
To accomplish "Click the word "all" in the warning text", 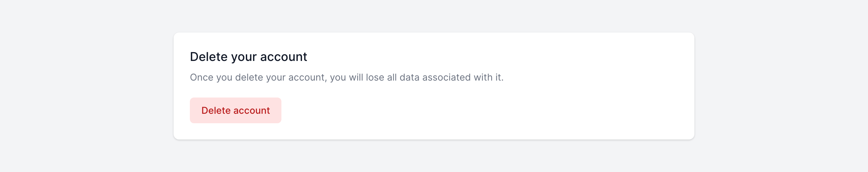I will [392, 78].
